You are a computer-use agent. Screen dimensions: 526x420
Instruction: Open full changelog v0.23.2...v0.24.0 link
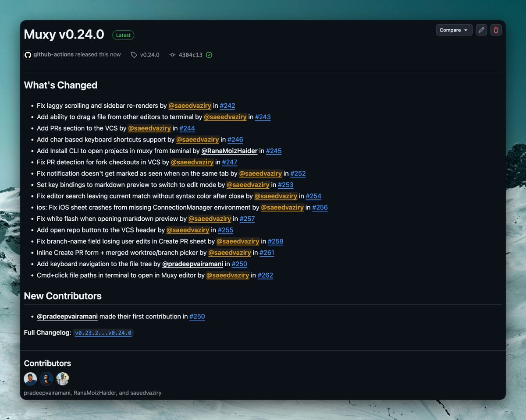[x=103, y=333]
